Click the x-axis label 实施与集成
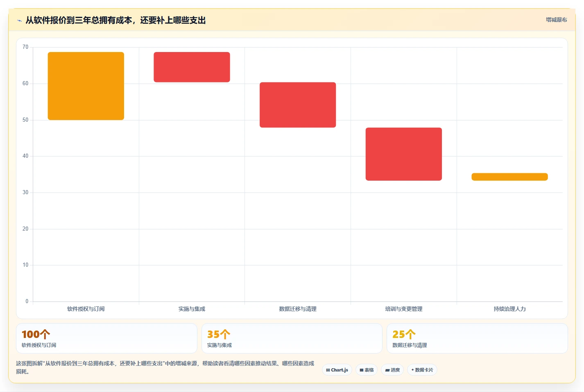 192,309
